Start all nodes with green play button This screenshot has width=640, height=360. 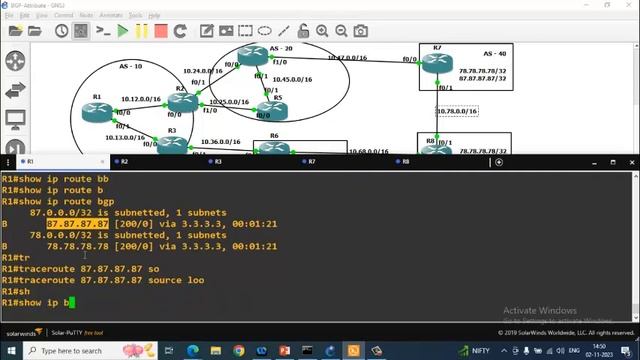[122, 31]
